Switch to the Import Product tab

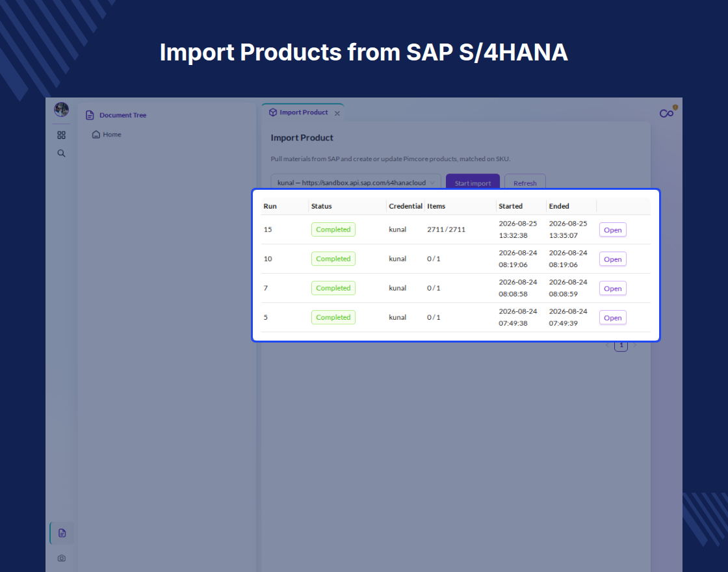(303, 112)
